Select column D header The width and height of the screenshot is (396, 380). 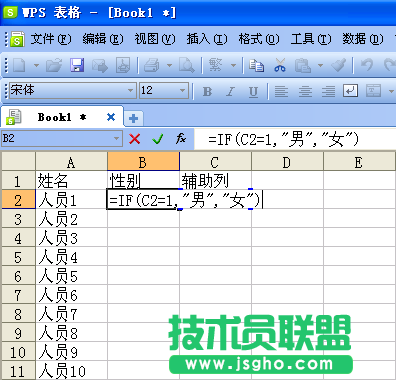click(287, 162)
